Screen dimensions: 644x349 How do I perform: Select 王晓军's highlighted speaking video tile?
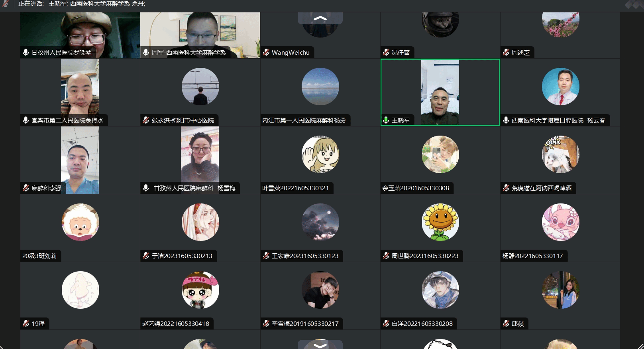point(440,92)
